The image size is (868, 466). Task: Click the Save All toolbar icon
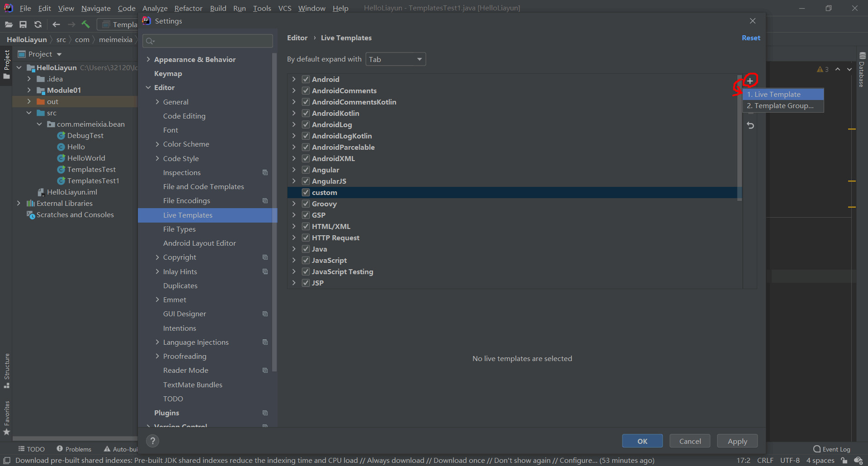pyautogui.click(x=23, y=24)
